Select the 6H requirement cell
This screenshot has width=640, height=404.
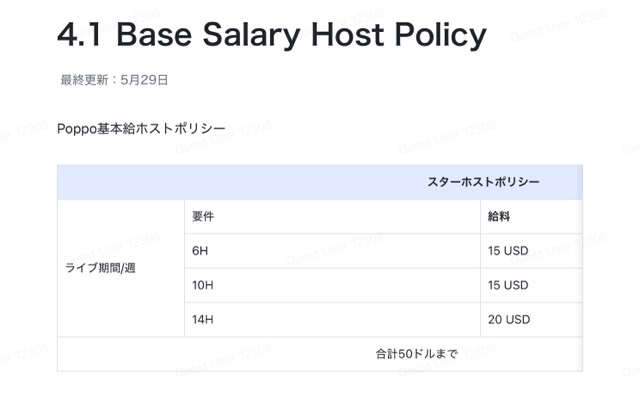332,251
